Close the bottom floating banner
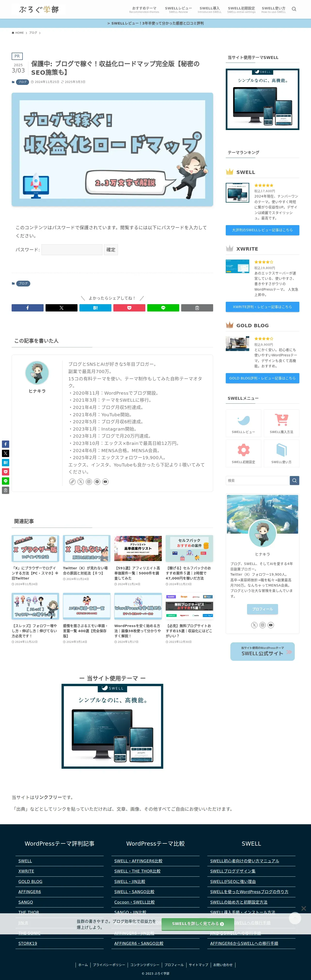Image resolution: width=311 pixels, height=980 pixels. [x=303, y=908]
